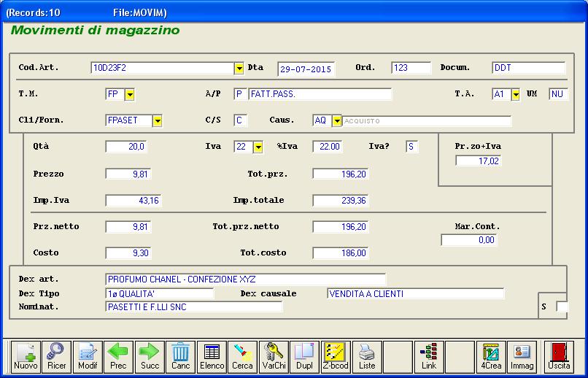Click the Tot.prz. field showing 196,20
The width and height of the screenshot is (588, 378).
tap(341, 174)
